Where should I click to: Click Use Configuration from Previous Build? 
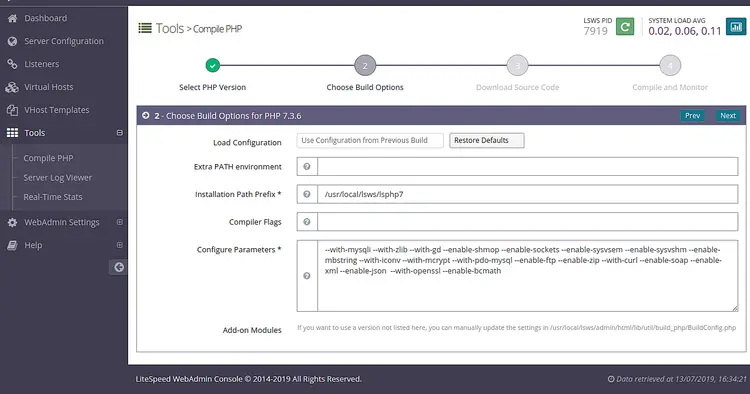(370, 140)
